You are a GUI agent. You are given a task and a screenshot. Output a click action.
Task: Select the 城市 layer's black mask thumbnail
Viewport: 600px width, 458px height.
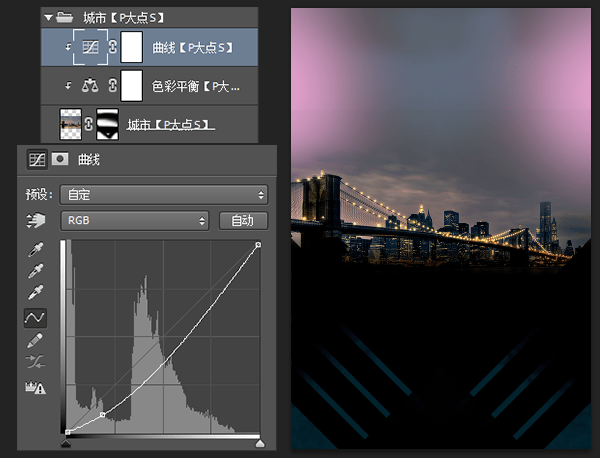click(x=107, y=124)
